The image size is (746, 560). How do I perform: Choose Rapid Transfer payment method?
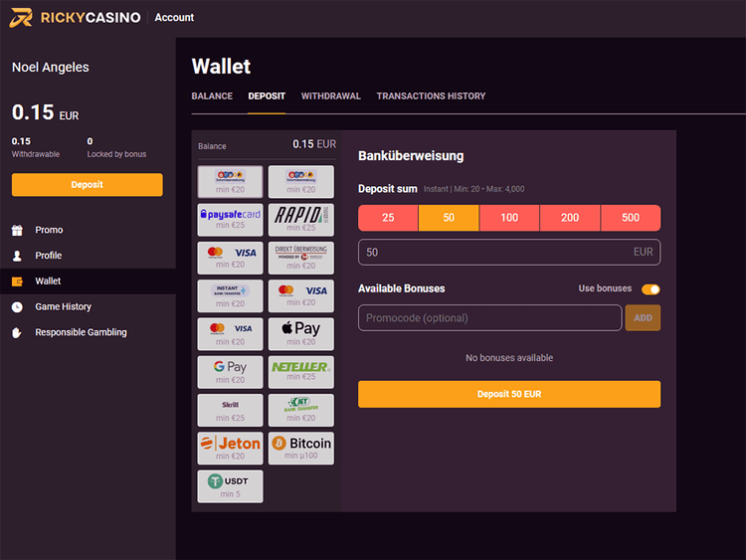click(x=301, y=220)
